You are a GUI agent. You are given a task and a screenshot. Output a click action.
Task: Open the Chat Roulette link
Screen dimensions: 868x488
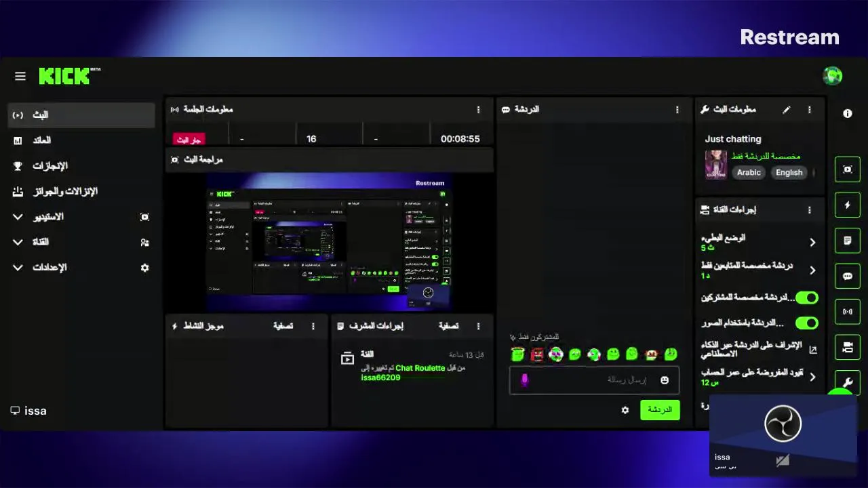420,368
